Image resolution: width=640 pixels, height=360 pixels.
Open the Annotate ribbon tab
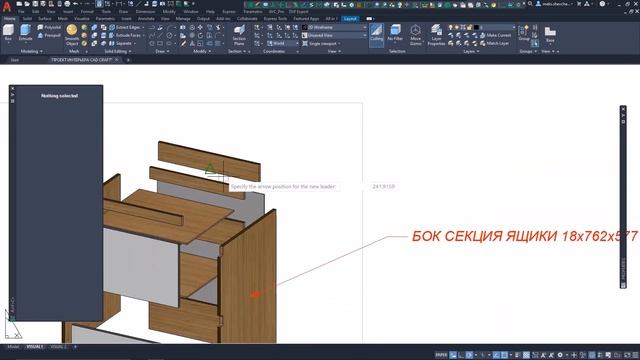[x=146, y=19]
